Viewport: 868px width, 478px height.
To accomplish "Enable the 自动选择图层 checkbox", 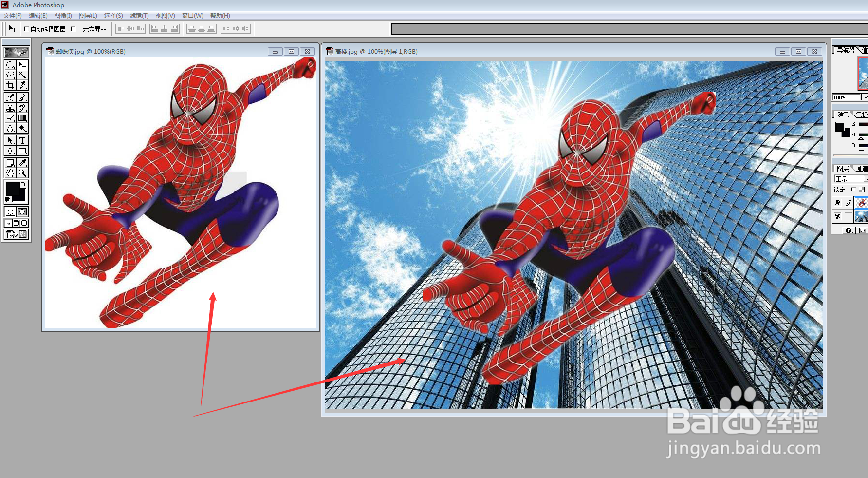I will pyautogui.click(x=26, y=29).
